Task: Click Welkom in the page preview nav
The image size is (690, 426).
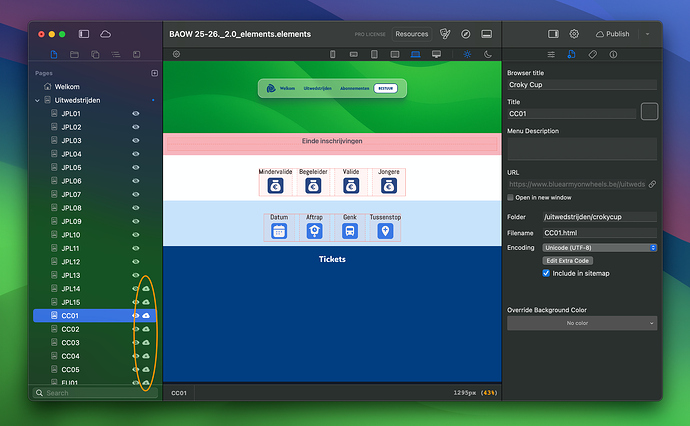Action: 287,88
